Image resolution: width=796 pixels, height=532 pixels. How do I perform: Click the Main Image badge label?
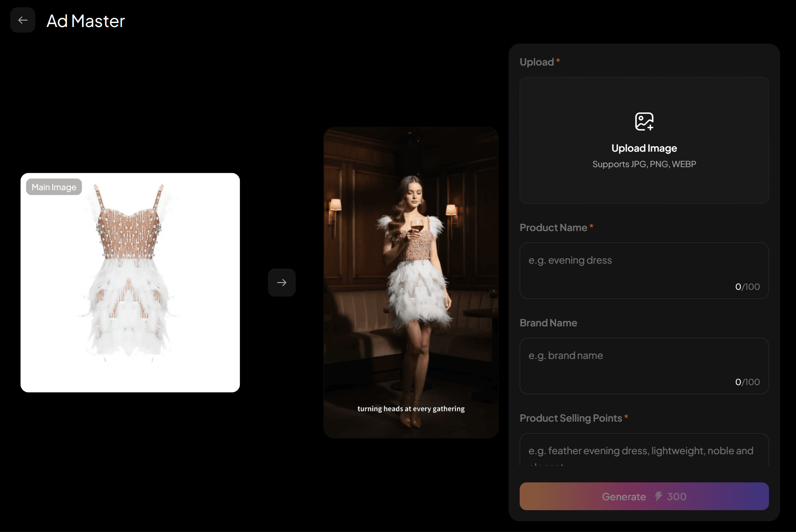point(54,187)
